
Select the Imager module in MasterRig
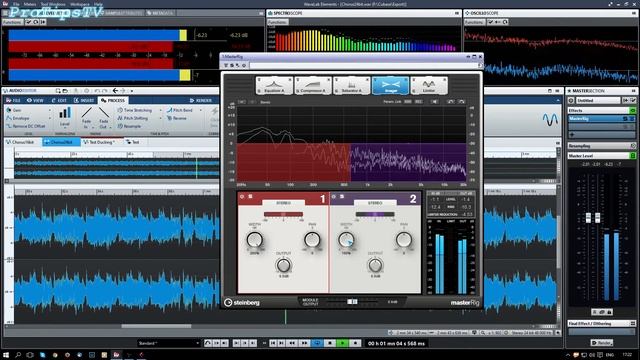click(390, 85)
